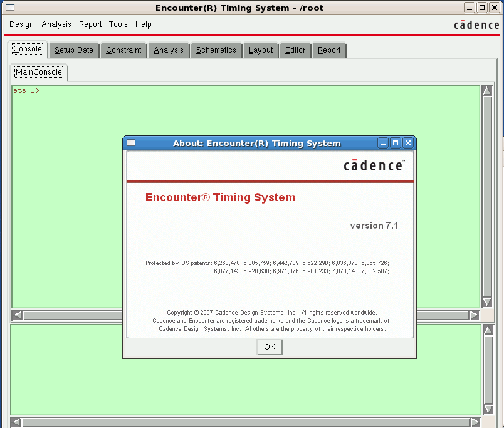
Task: Click left arrow of upper console horizontal scrollbar
Action: 18,315
